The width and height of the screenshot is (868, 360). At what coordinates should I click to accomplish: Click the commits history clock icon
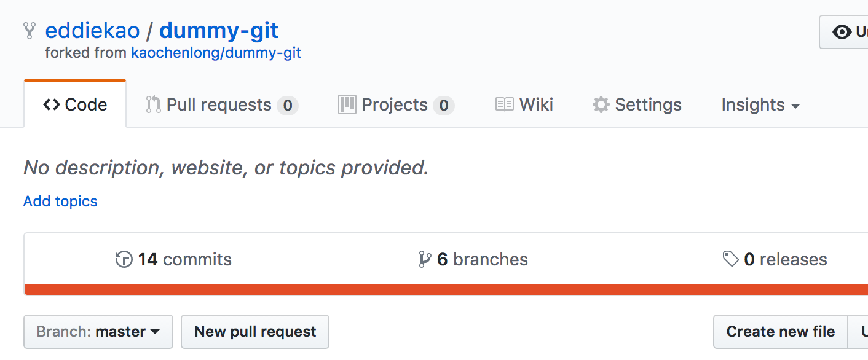[124, 260]
